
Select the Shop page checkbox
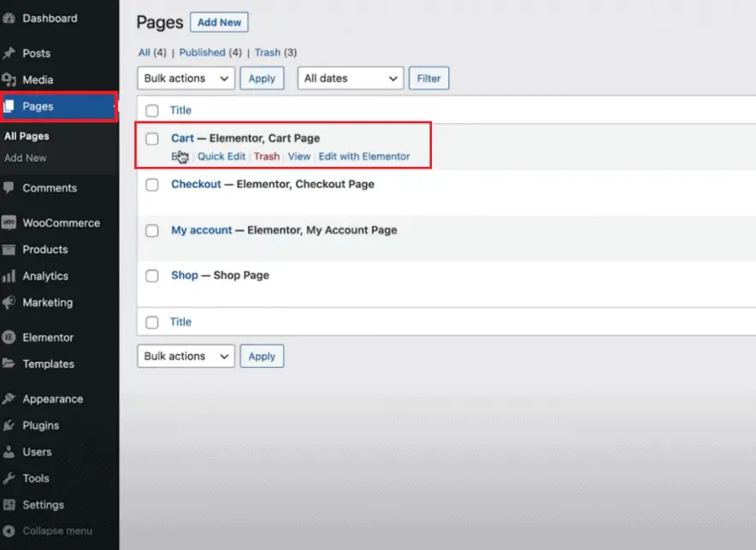pos(152,275)
